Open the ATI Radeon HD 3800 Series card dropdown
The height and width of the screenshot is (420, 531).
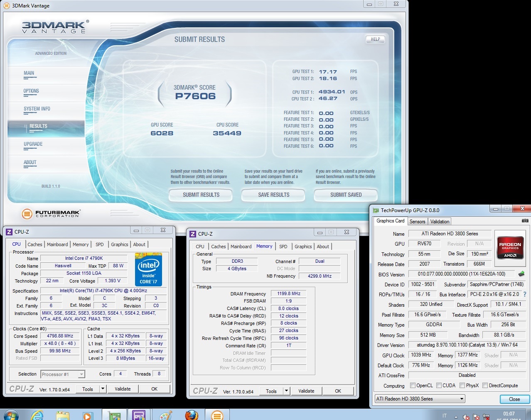pyautogui.click(x=420, y=399)
